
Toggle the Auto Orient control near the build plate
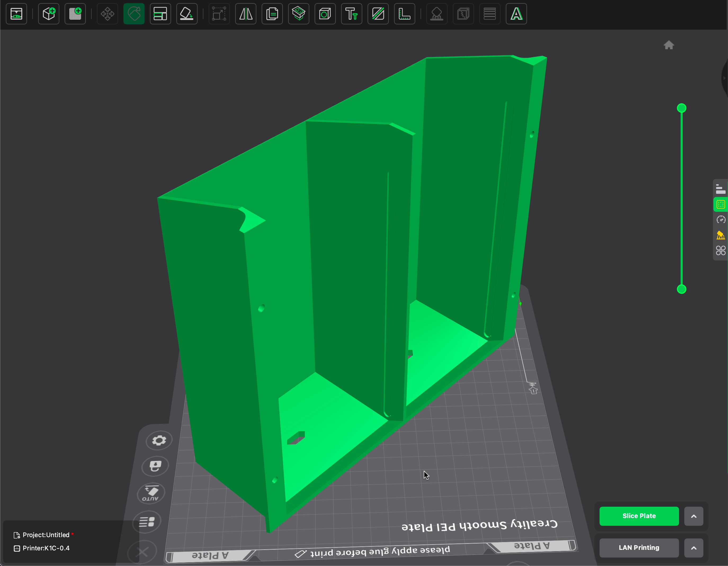151,493
